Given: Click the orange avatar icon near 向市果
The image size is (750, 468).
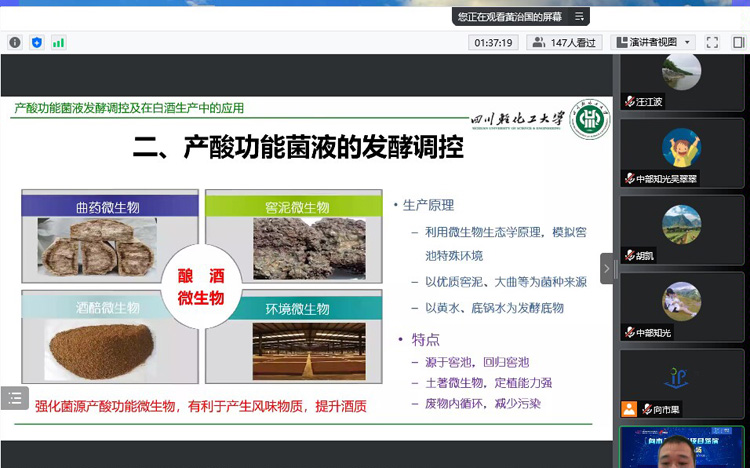Looking at the screenshot, I should coord(629,409).
